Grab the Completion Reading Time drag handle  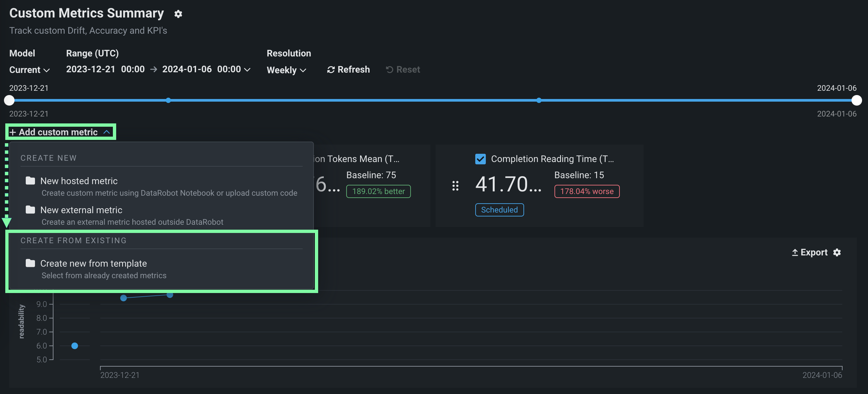(455, 186)
